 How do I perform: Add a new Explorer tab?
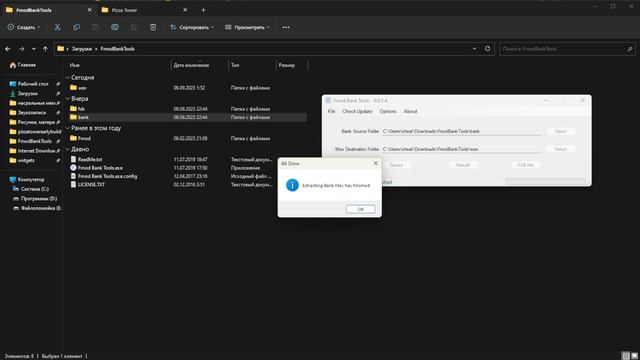pos(203,10)
